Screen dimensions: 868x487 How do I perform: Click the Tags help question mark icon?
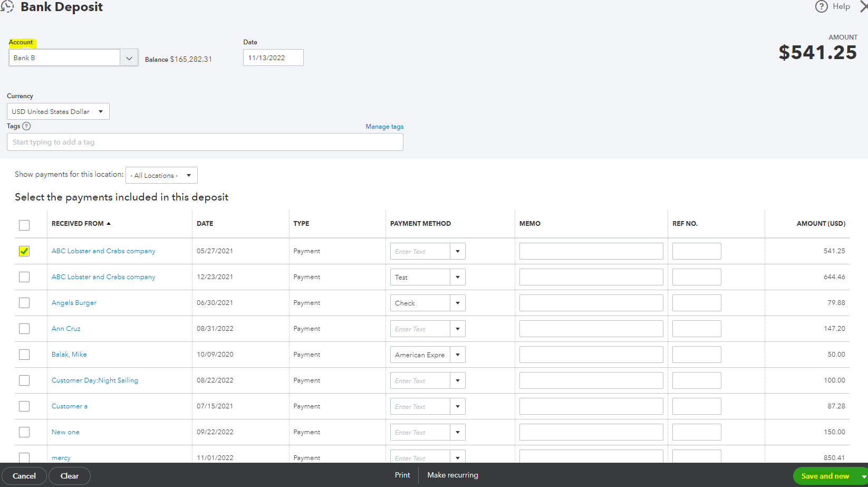(27, 126)
